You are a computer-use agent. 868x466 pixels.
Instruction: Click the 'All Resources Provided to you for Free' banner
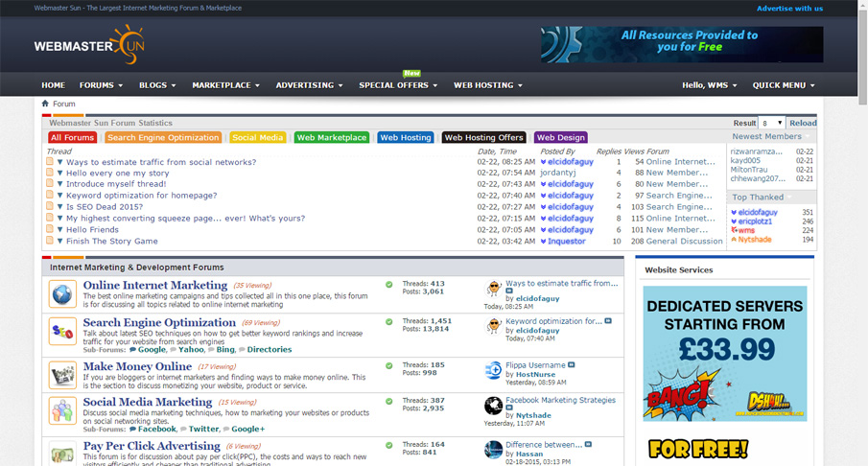pyautogui.click(x=682, y=44)
